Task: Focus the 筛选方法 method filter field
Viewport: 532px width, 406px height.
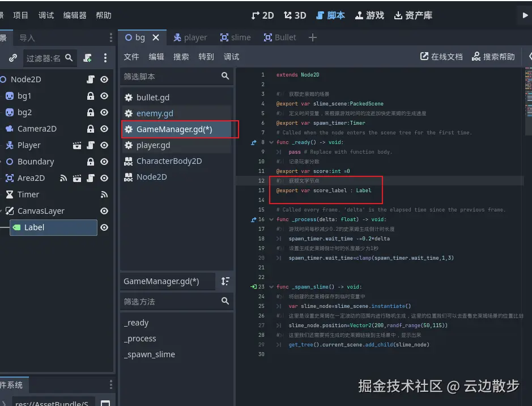Action: (x=176, y=302)
